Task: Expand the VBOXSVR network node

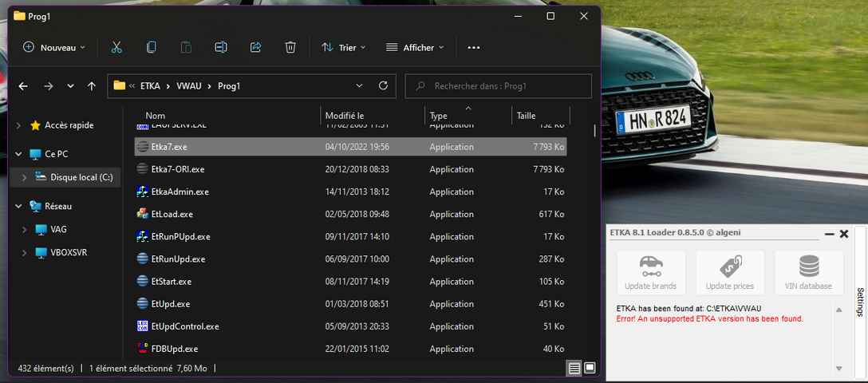Action: pyautogui.click(x=24, y=253)
